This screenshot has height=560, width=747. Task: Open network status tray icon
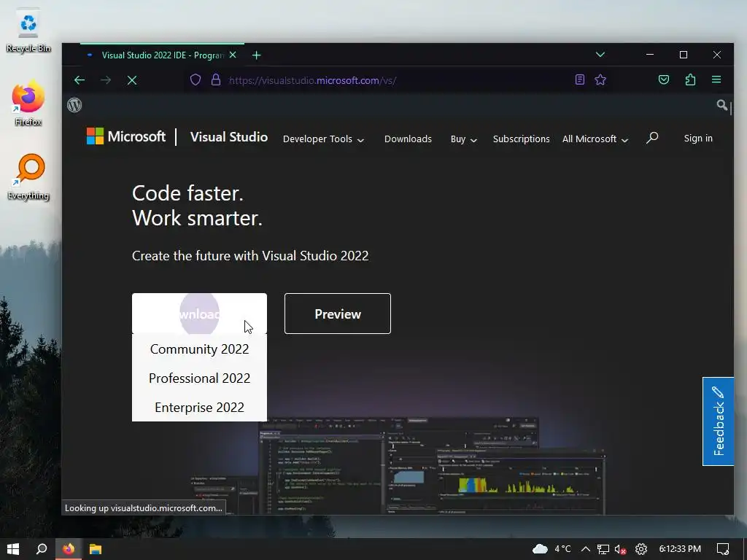(x=603, y=549)
